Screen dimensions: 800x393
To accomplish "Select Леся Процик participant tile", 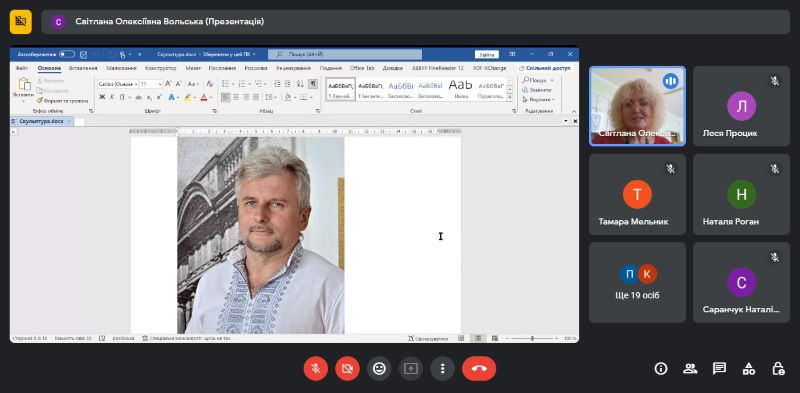I will pyautogui.click(x=741, y=106).
